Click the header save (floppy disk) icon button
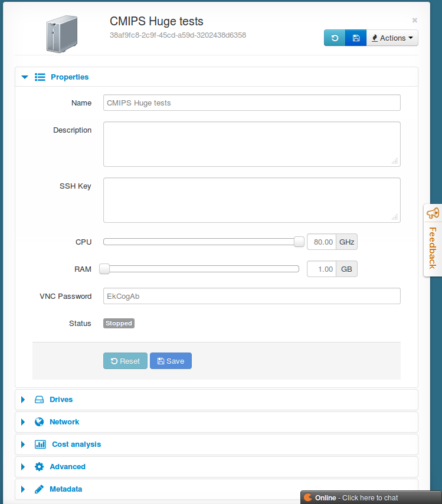This screenshot has width=442, height=504. pos(356,38)
